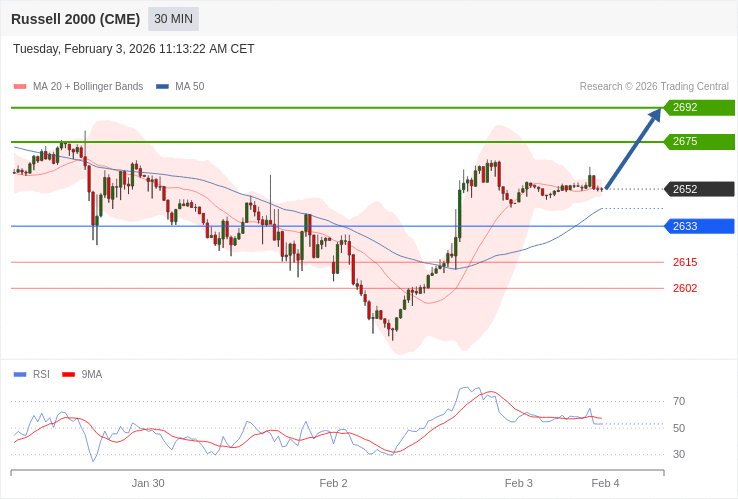
Task: Click the dark blue MA 50 legend swatch
Action: 162,87
